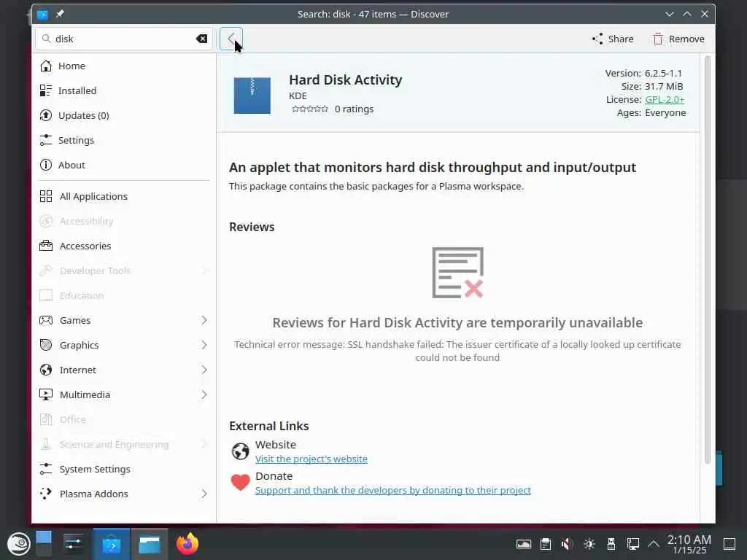This screenshot has height=560, width=747.
Task: Click the Updates arrow icon
Action: click(46, 115)
